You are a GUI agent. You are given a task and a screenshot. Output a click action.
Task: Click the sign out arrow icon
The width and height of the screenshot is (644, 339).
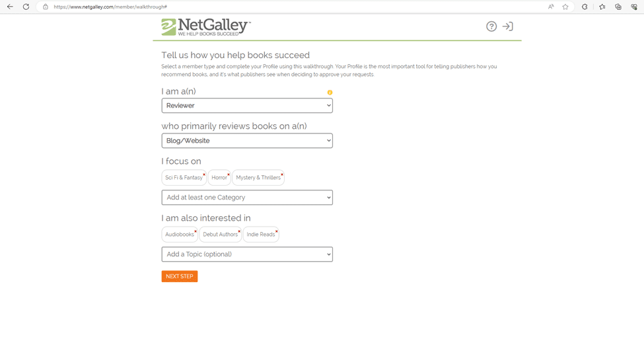click(x=508, y=26)
